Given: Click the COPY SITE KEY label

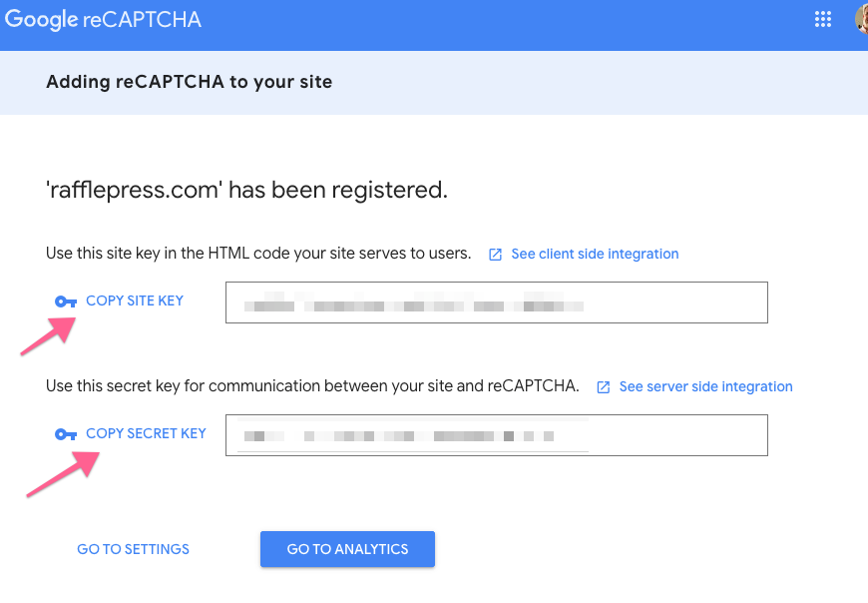Looking at the screenshot, I should [x=134, y=301].
